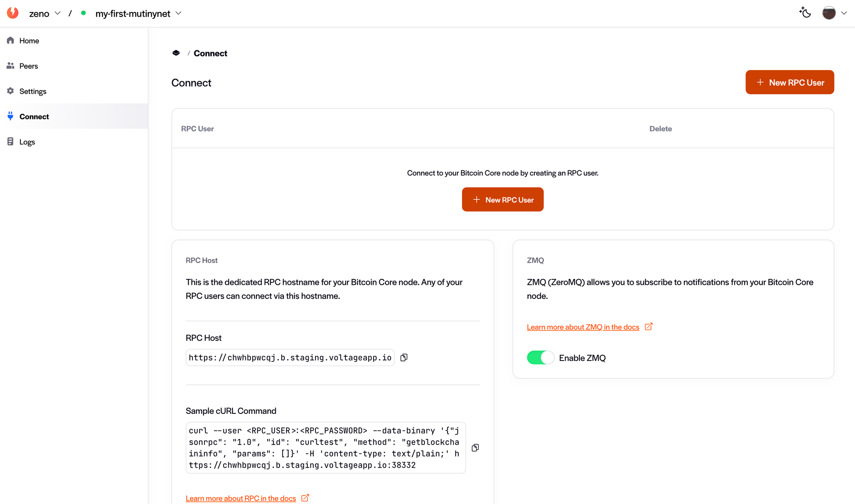Disable the Enable ZMQ switch
Image resolution: width=855 pixels, height=504 pixels.
point(540,357)
